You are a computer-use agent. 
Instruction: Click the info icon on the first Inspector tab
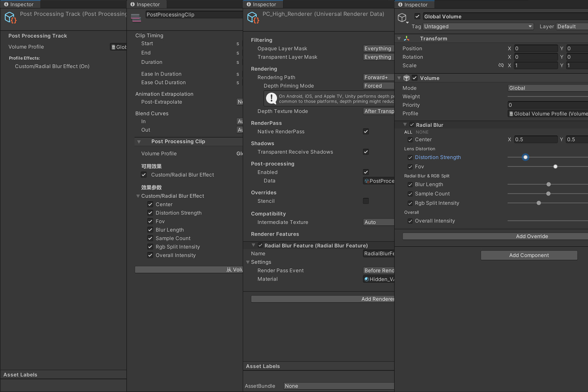pos(6,4)
